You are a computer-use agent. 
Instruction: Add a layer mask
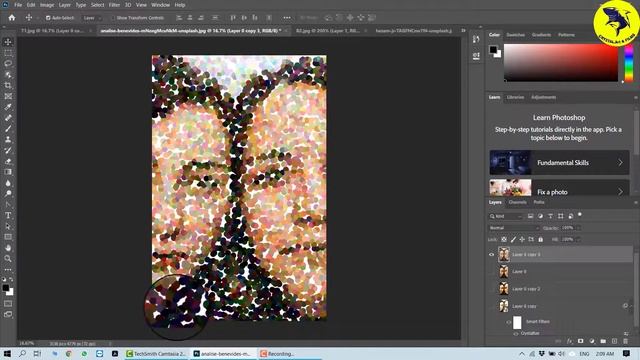[x=580, y=341]
